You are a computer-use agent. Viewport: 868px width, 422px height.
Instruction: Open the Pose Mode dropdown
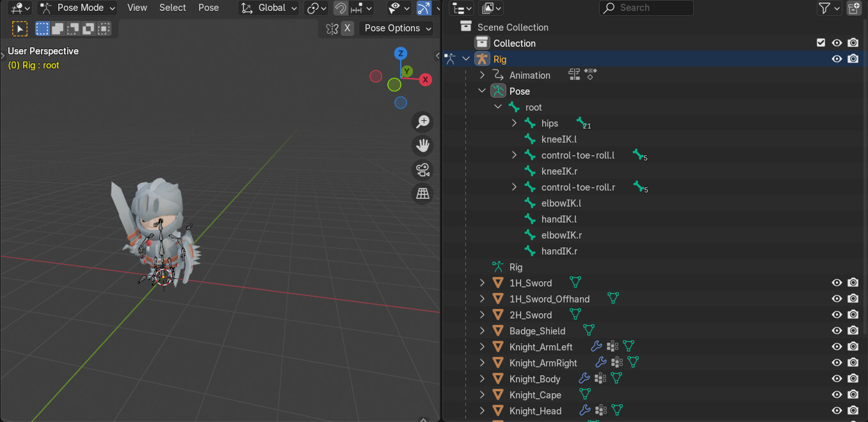pyautogui.click(x=77, y=8)
